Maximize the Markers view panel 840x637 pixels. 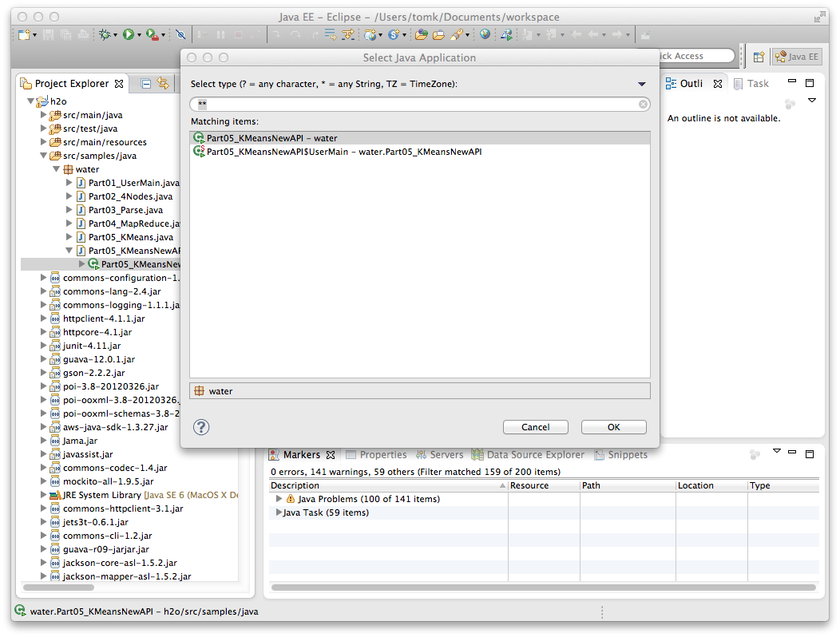point(809,454)
